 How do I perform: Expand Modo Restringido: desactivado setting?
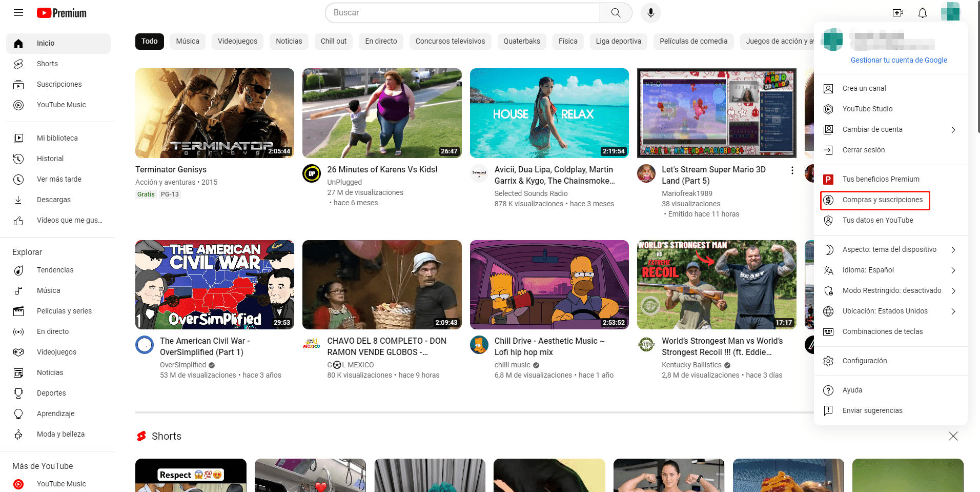pos(891,290)
